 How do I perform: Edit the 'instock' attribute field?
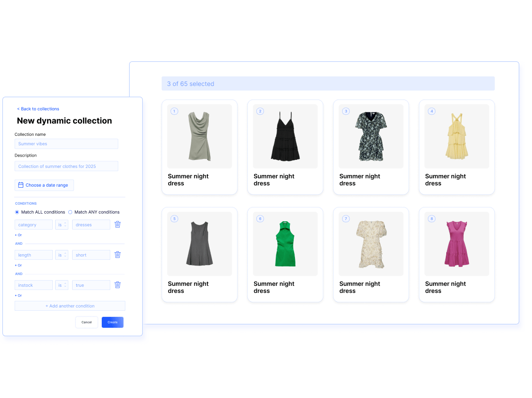(x=33, y=285)
